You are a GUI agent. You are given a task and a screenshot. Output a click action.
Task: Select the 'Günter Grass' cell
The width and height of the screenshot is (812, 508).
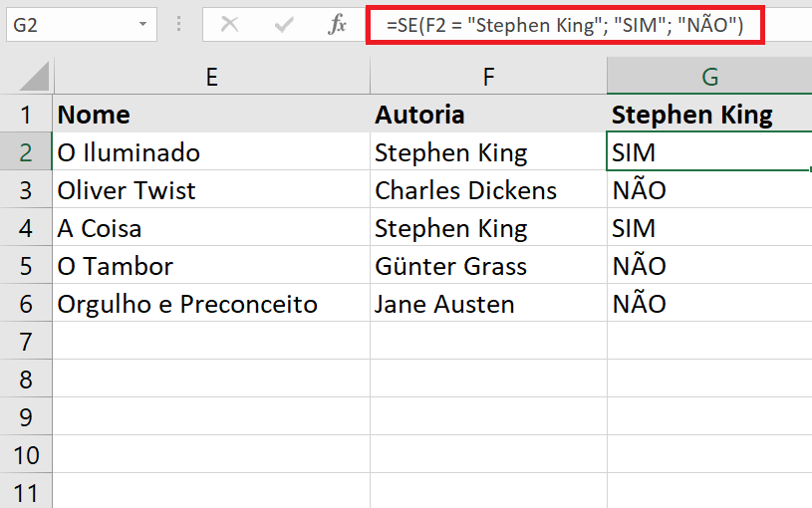tap(488, 265)
